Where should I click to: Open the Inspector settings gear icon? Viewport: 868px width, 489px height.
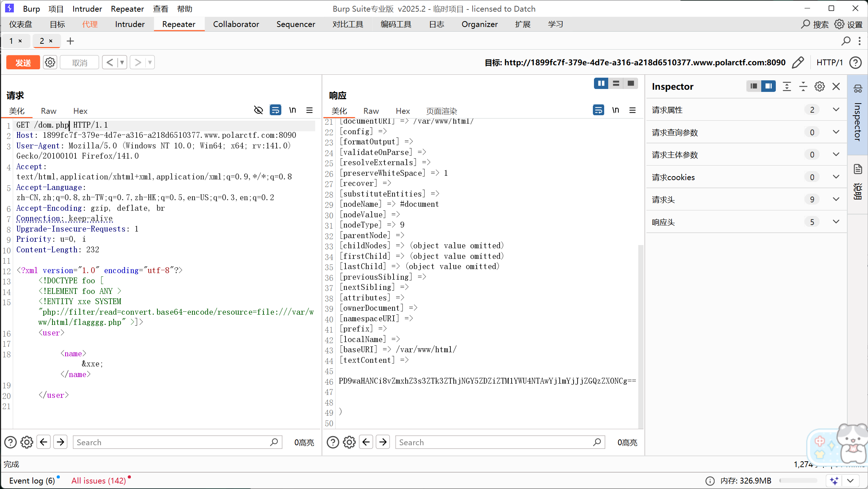(x=820, y=86)
